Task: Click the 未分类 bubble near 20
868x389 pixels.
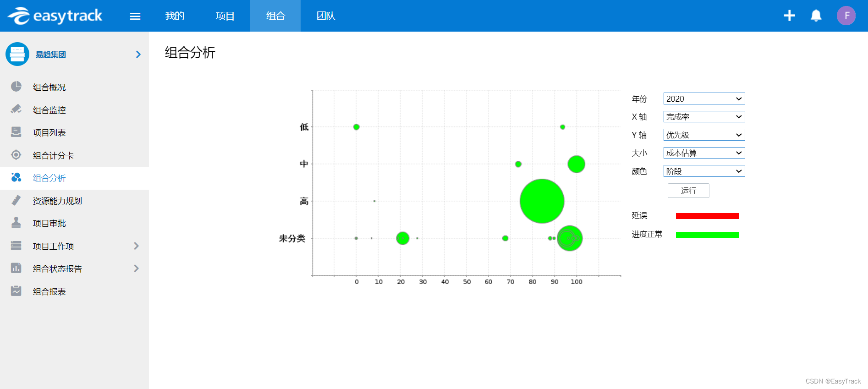Action: pyautogui.click(x=402, y=238)
